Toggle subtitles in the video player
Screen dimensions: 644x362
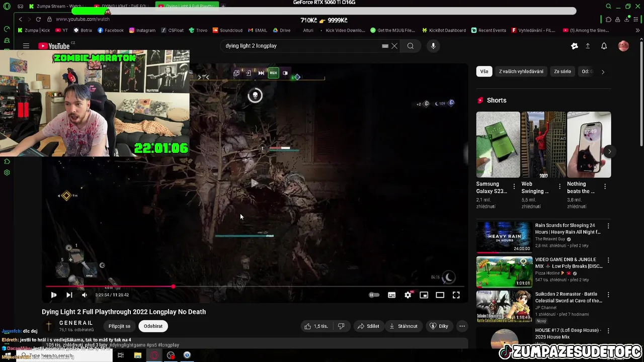click(391, 295)
